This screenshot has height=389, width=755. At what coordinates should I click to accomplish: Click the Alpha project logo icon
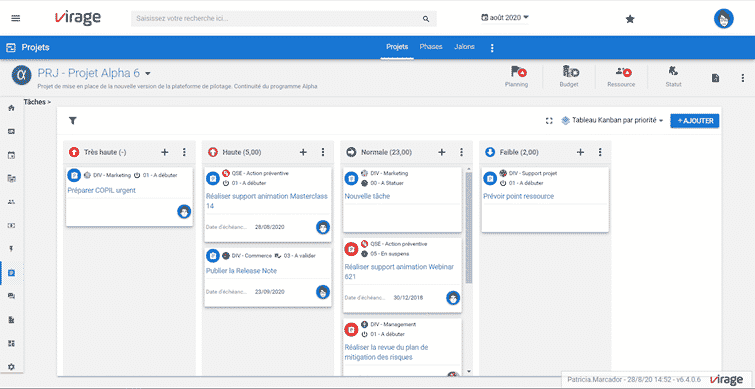click(21, 76)
